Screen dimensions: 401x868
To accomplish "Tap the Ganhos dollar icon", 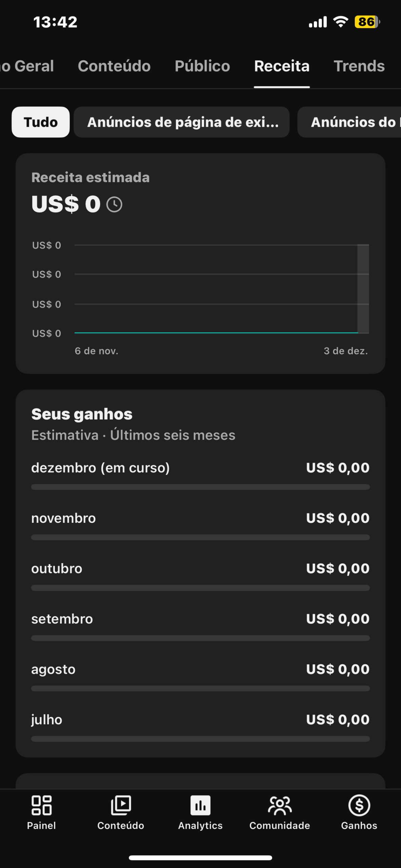I will pos(359,806).
